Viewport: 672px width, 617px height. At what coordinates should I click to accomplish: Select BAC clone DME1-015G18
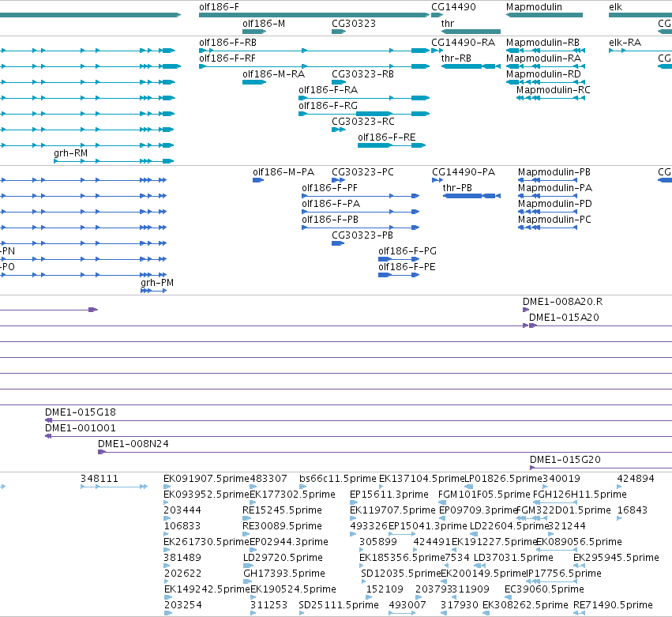coord(359,420)
